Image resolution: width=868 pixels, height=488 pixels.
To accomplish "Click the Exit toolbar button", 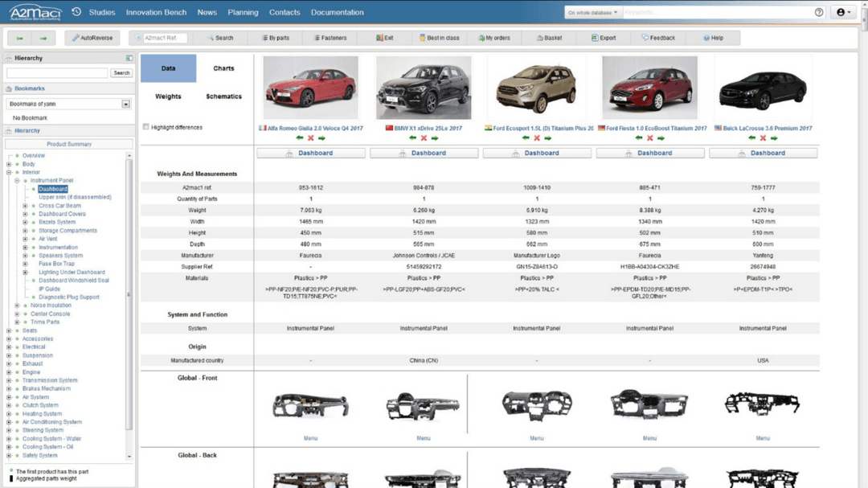I will tap(385, 39).
